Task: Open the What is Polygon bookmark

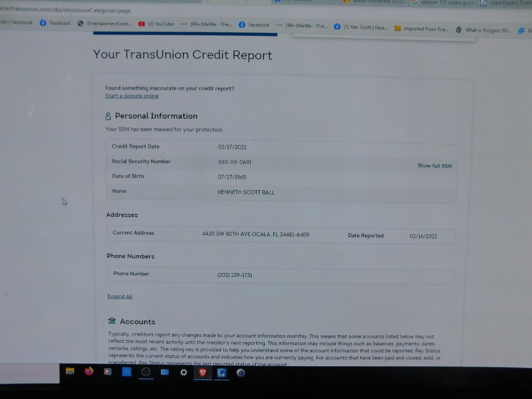Action: pos(484,30)
